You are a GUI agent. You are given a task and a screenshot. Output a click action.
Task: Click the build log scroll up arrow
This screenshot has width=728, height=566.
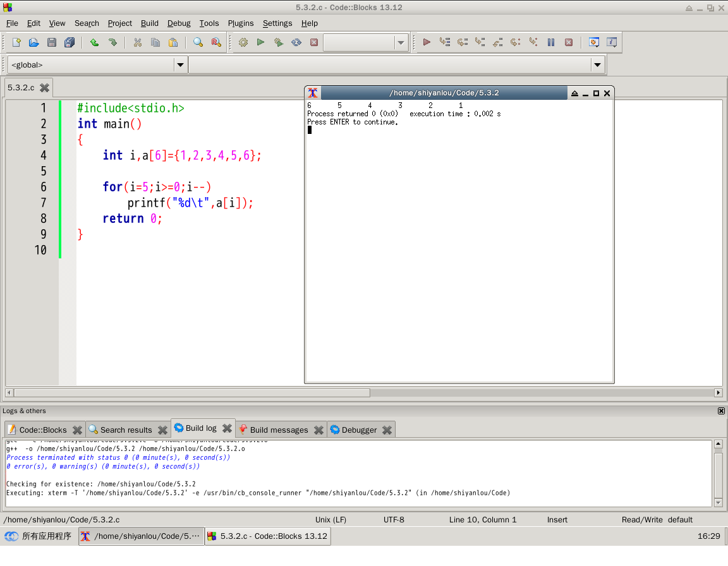[719, 445]
